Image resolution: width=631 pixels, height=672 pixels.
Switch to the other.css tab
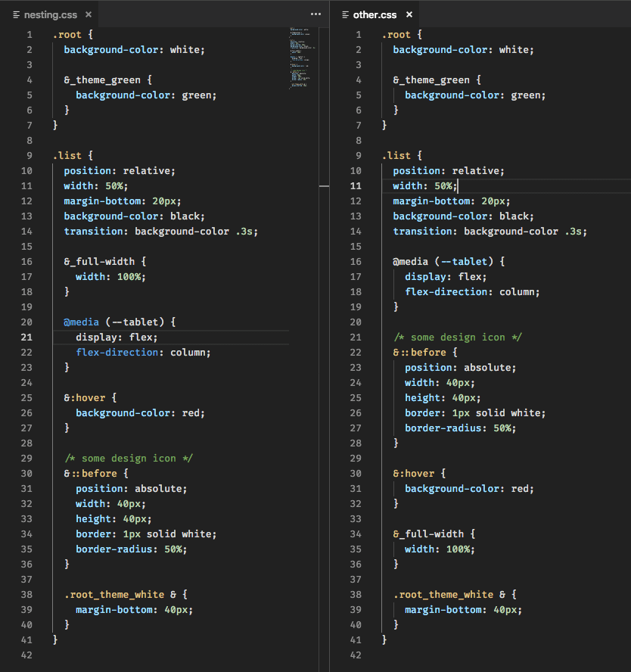(x=375, y=14)
